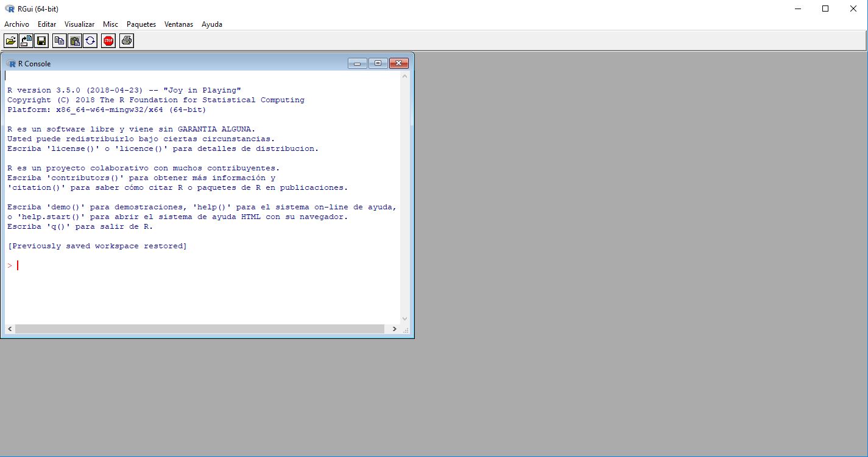The width and height of the screenshot is (868, 457).
Task: Open the Misc menu
Action: click(110, 24)
